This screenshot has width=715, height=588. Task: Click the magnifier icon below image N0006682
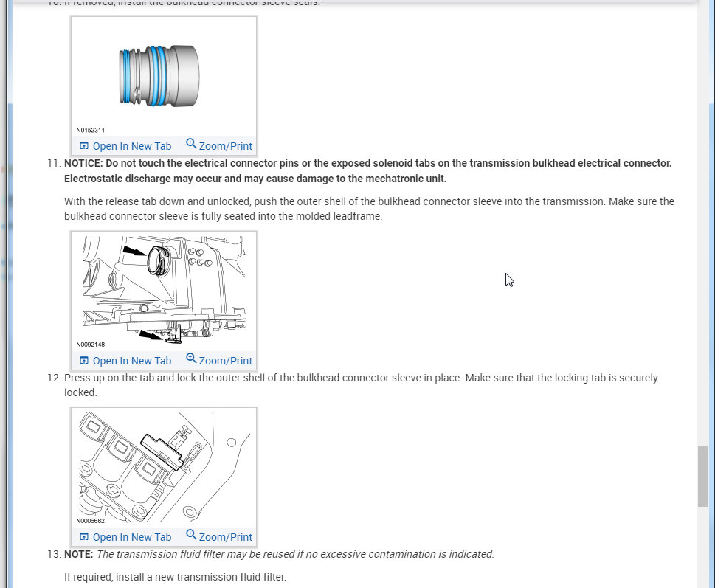click(x=191, y=535)
